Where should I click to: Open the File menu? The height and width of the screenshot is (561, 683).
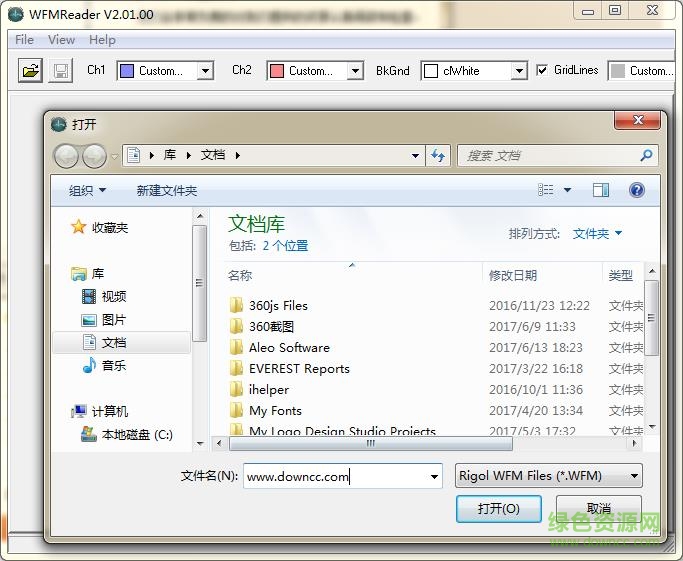24,40
